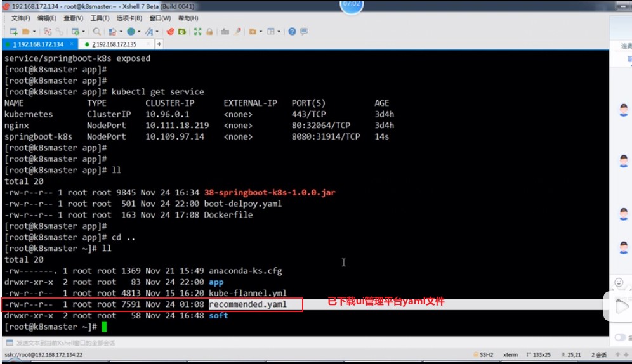Click the 8080:31914/TCP port value
The height and width of the screenshot is (364, 632).
[x=326, y=136]
